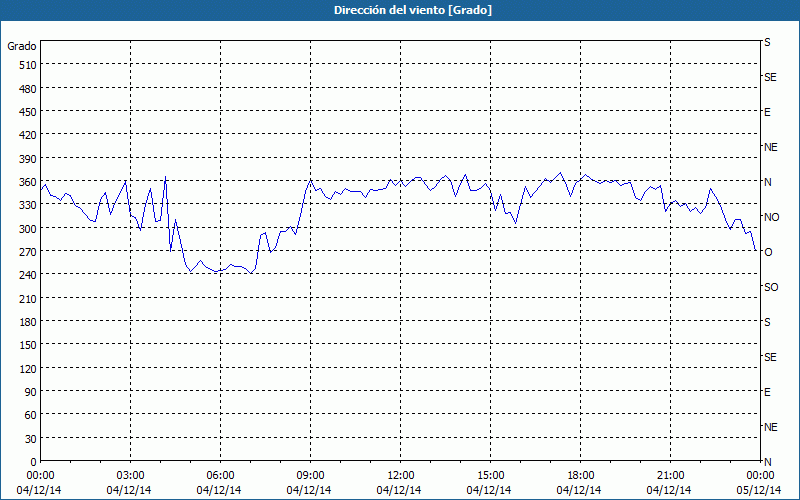Viewport: 800px width, 500px height.
Task: Click the 390 degree axis label
Action: coord(28,159)
